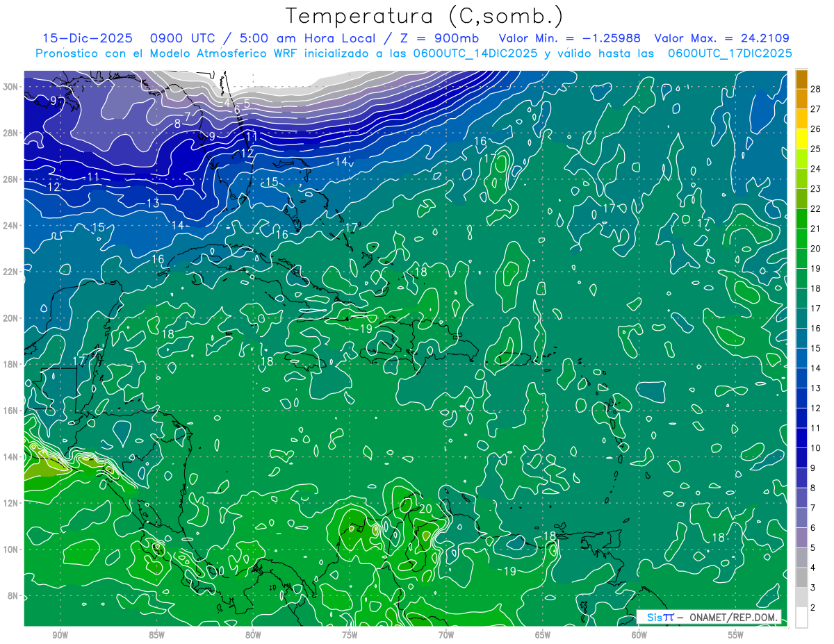Click the lime swatch between 24 and 25

801,159
